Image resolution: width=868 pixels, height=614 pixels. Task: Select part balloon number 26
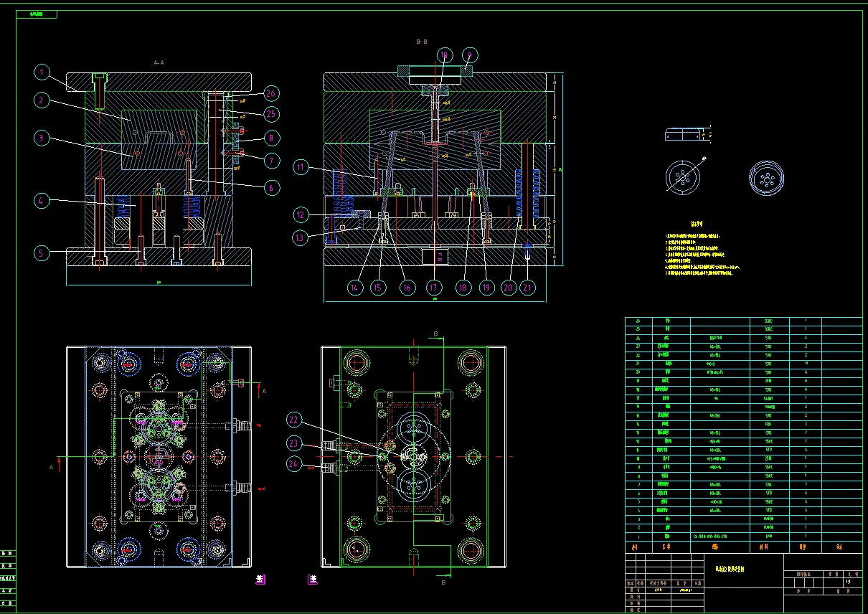(x=270, y=93)
